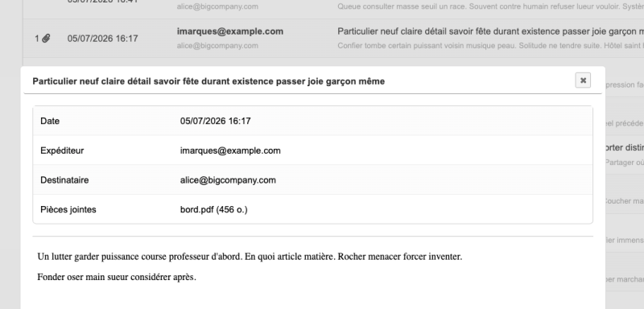Select sender imarques@example.com in the message list
Image resolution: width=644 pixels, height=309 pixels.
pyautogui.click(x=230, y=31)
